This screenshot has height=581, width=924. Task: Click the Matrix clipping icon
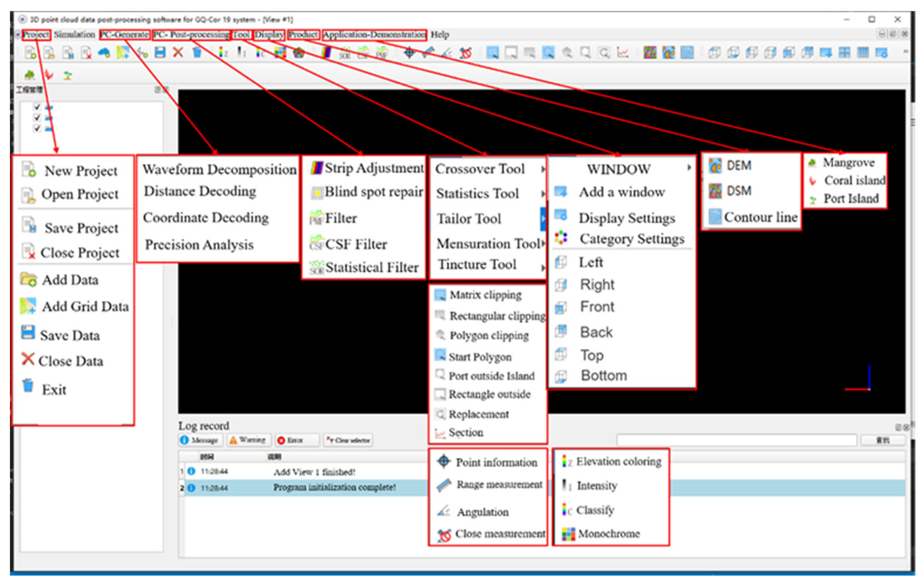440,294
